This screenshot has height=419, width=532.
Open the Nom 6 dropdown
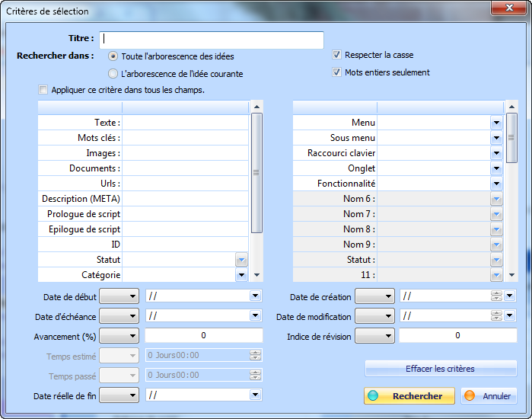pos(496,199)
